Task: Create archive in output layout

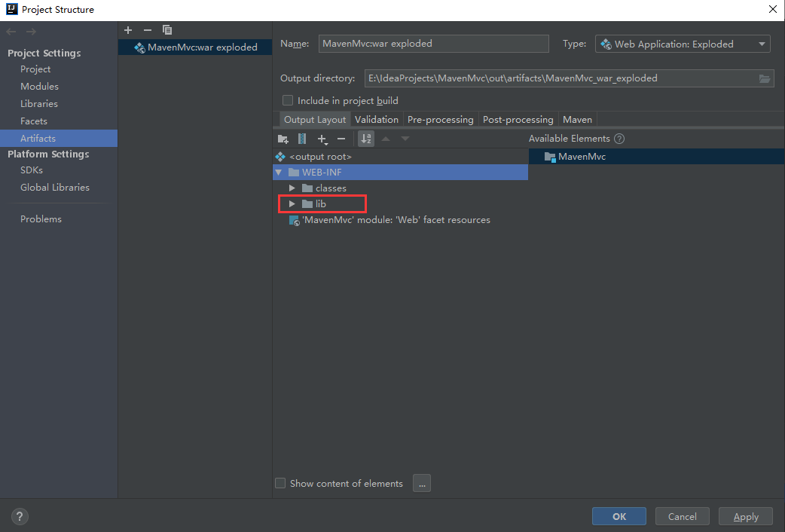Action: [x=302, y=139]
